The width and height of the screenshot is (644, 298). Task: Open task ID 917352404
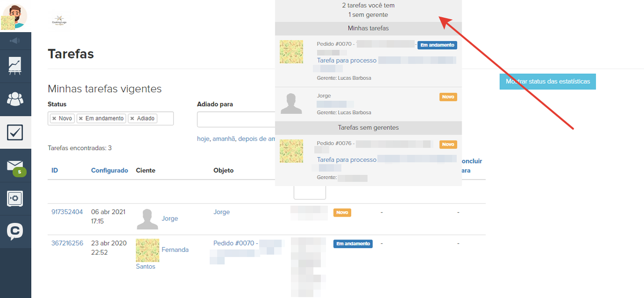pyautogui.click(x=67, y=212)
